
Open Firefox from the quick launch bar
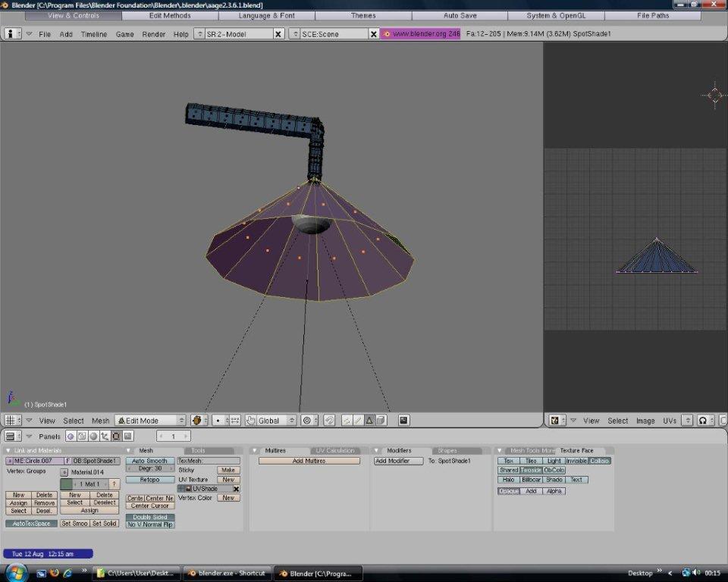click(x=55, y=573)
